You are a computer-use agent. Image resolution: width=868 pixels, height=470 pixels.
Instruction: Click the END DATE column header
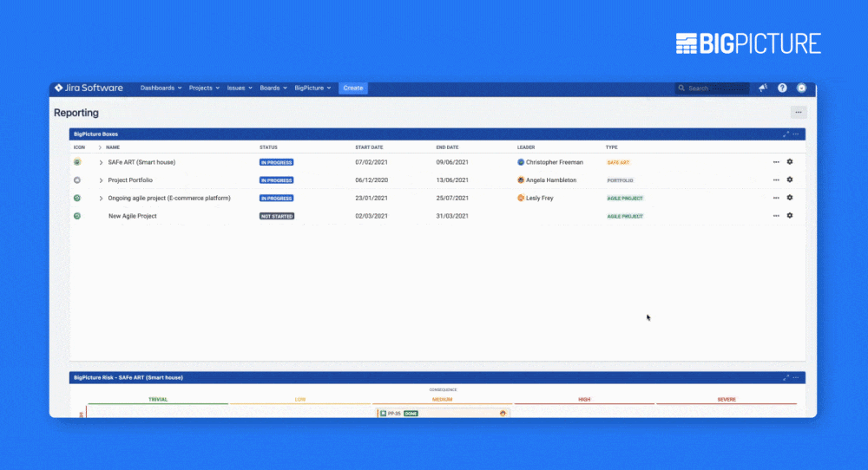(x=447, y=147)
